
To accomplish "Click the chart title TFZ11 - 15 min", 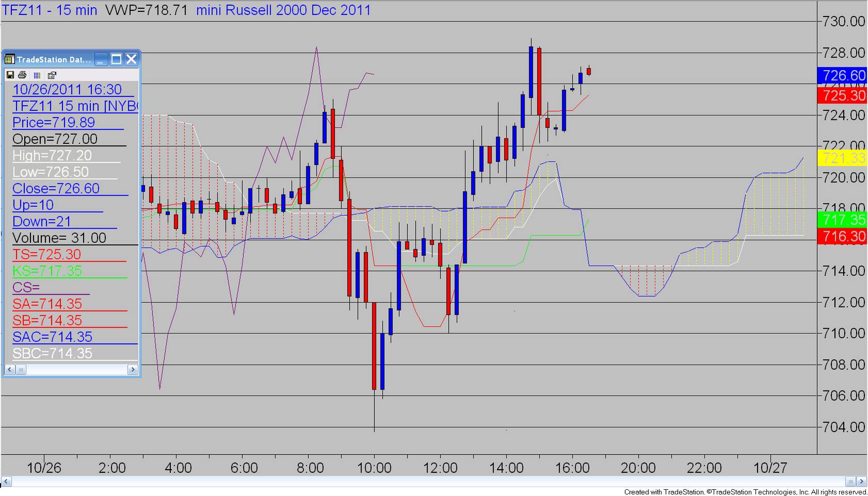I will (50, 10).
